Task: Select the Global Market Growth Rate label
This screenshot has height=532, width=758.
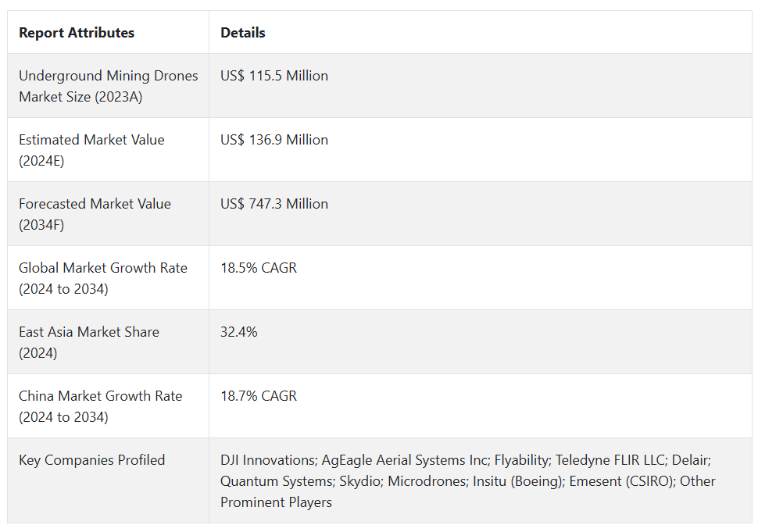Action: tap(102, 278)
